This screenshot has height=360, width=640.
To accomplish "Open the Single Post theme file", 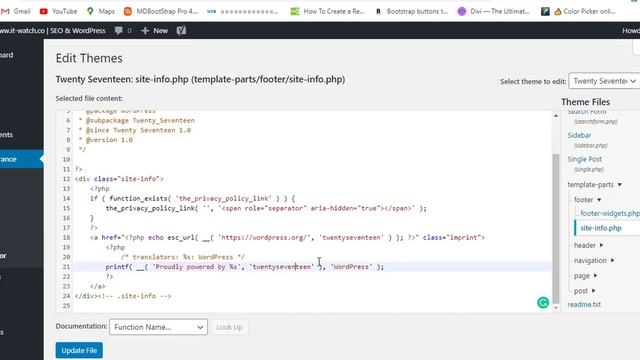I will [584, 159].
